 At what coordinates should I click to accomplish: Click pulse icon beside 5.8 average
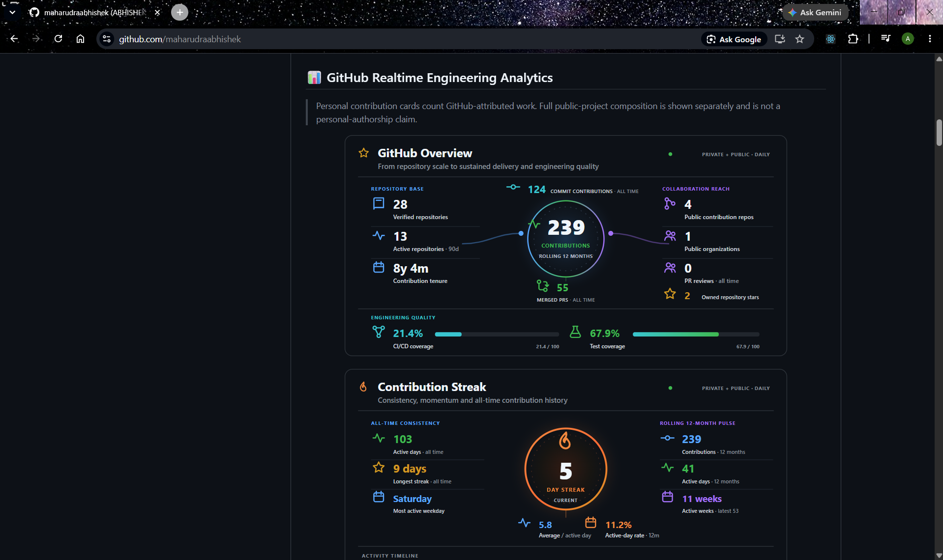click(524, 523)
